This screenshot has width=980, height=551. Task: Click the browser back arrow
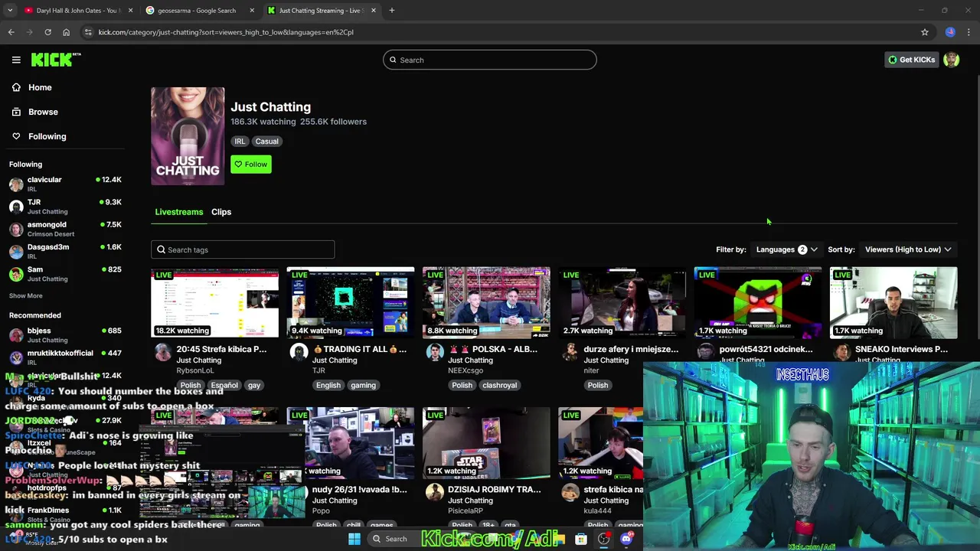(11, 32)
